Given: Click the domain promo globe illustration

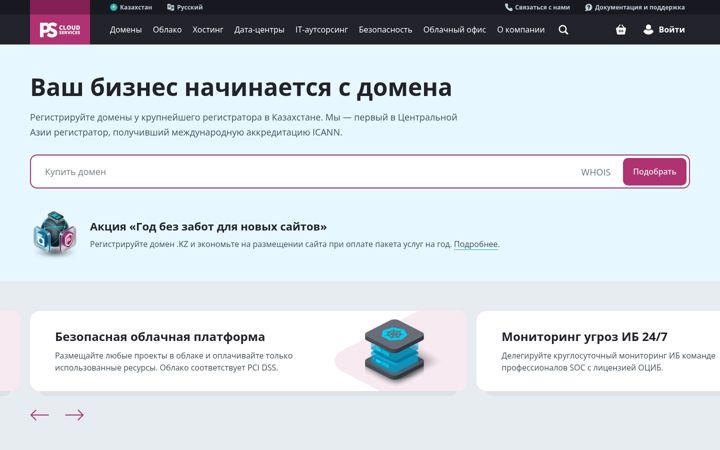Looking at the screenshot, I should [x=55, y=234].
